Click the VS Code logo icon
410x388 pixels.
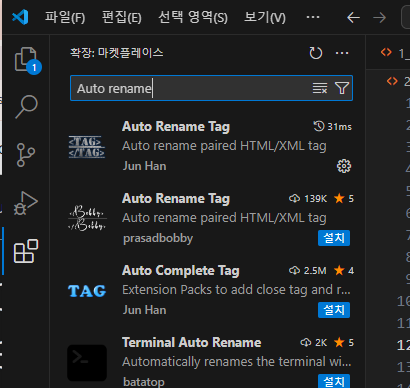pos(20,17)
